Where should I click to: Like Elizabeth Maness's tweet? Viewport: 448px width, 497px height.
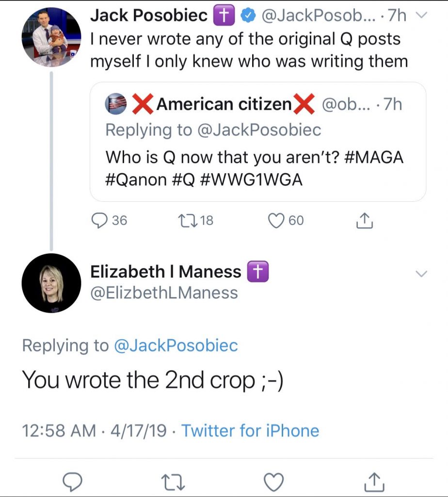coord(273,481)
